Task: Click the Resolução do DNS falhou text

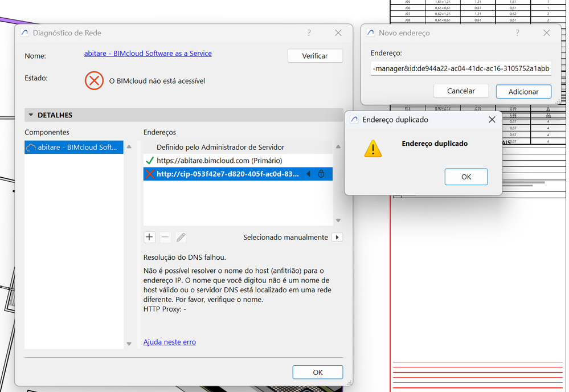Action: coord(185,258)
